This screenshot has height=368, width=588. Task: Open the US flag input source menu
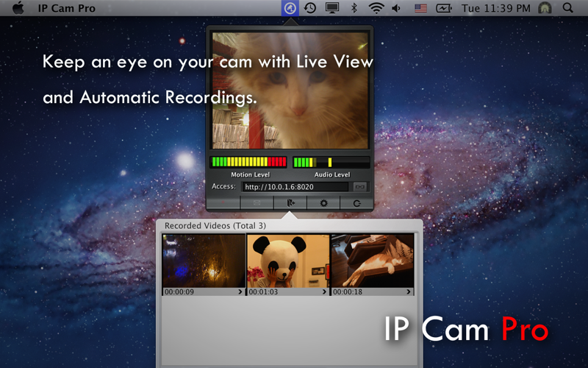click(420, 8)
